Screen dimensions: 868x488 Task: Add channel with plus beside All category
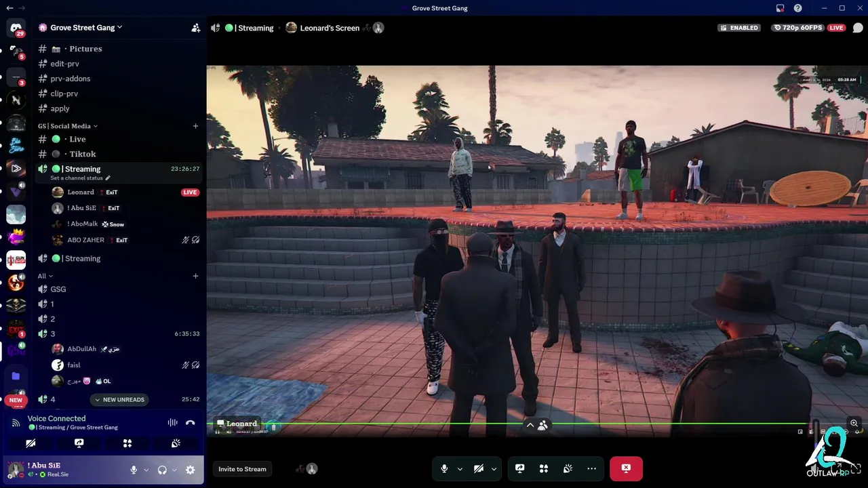coord(195,276)
